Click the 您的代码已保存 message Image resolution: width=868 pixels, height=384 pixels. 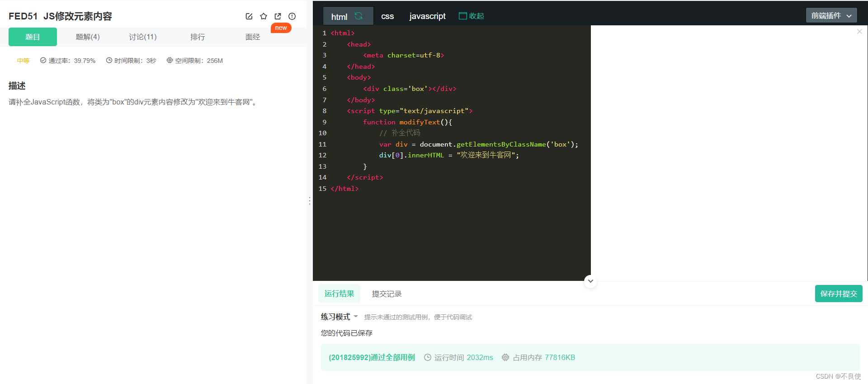tap(347, 333)
